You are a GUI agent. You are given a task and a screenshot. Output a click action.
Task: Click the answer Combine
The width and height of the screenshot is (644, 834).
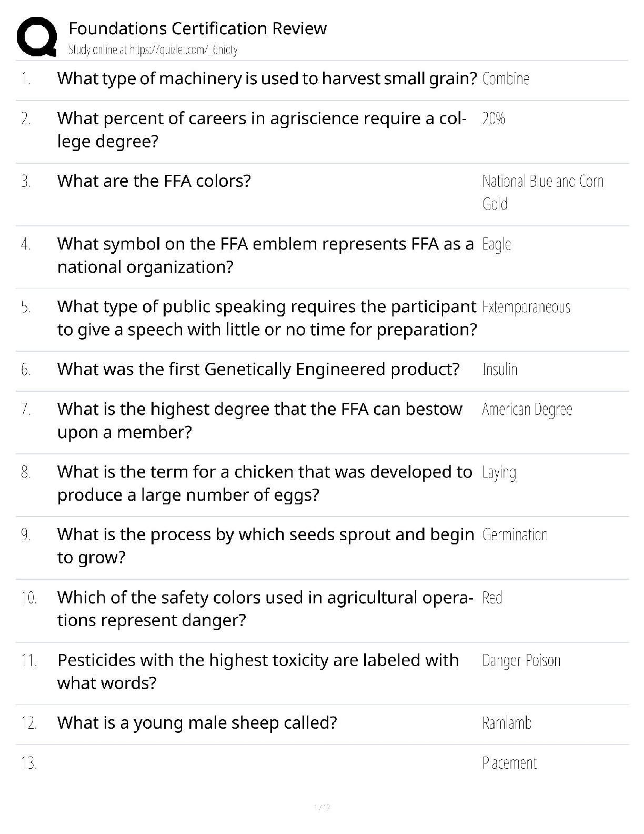point(506,79)
